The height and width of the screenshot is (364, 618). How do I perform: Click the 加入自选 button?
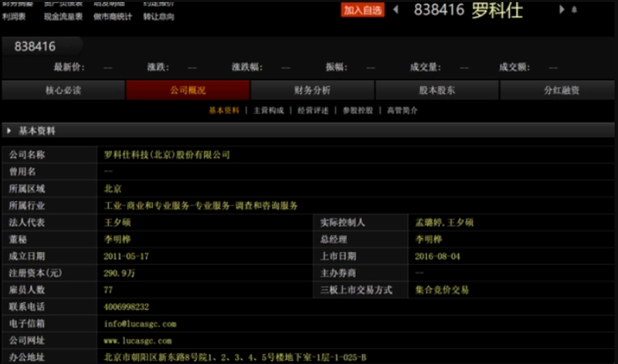(x=362, y=10)
